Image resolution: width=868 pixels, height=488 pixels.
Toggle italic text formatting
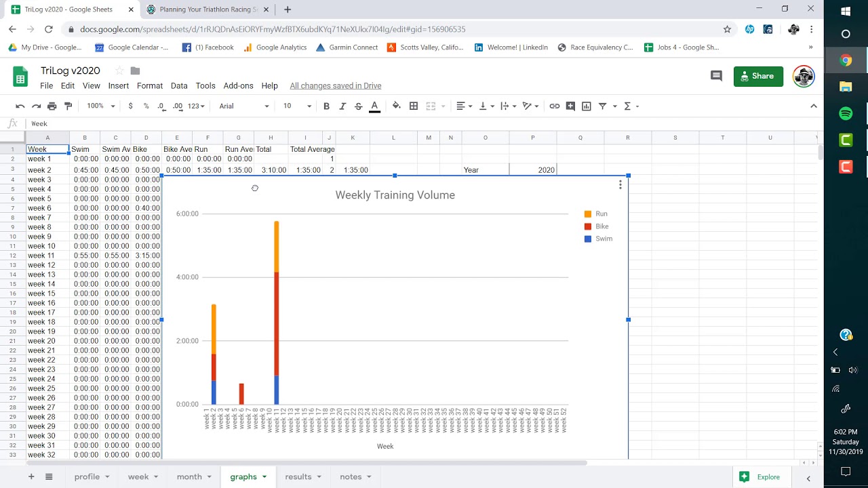pos(342,106)
